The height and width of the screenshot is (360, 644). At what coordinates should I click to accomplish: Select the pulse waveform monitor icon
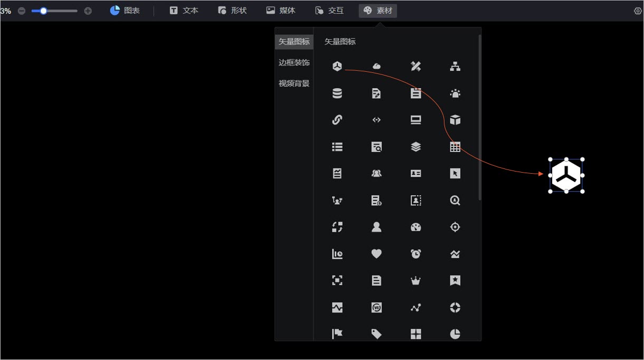(x=337, y=307)
